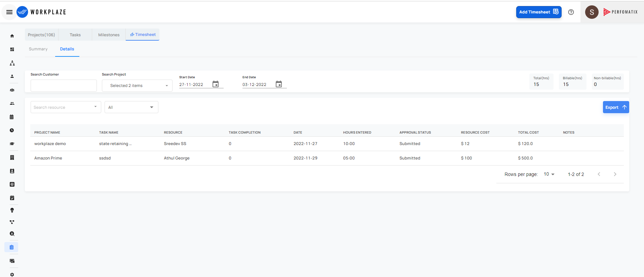Viewport: 644px width, 277px height.
Task: Click the settings gear icon in sidebar
Action: 12,274
